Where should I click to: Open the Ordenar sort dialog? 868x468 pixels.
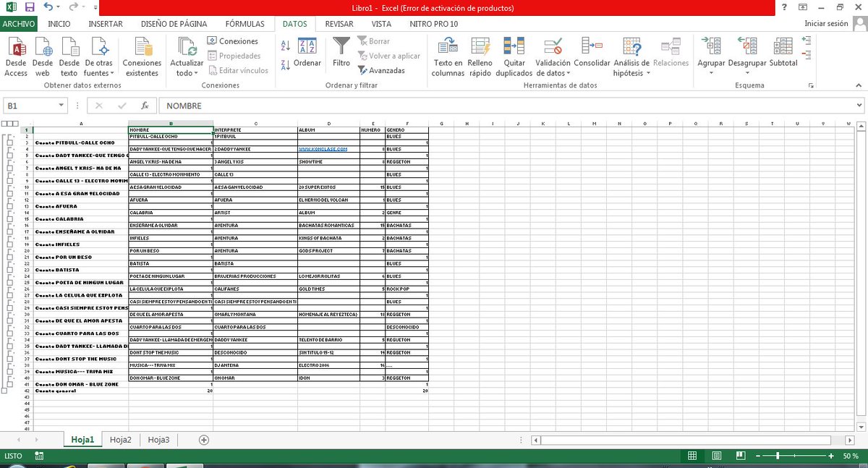[x=307, y=53]
